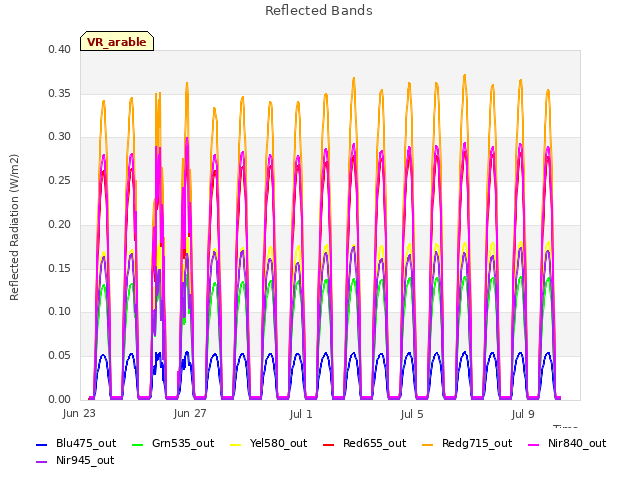This screenshot has width=640, height=480.
Task: Select the Grn535_out legend entry
Action: (173, 443)
